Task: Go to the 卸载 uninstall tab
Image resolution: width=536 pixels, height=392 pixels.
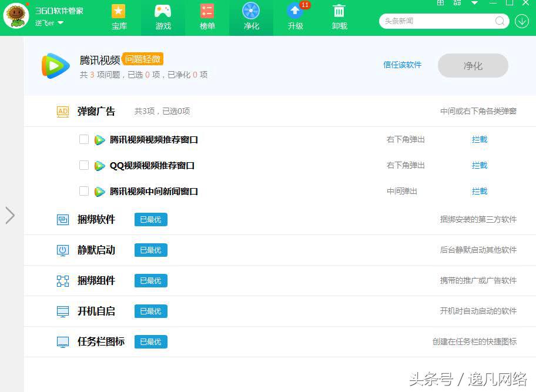Action: tap(340, 18)
